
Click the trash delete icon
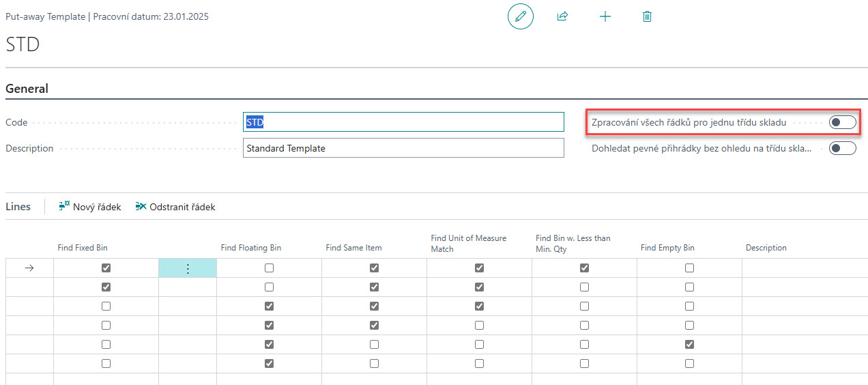[x=647, y=16]
